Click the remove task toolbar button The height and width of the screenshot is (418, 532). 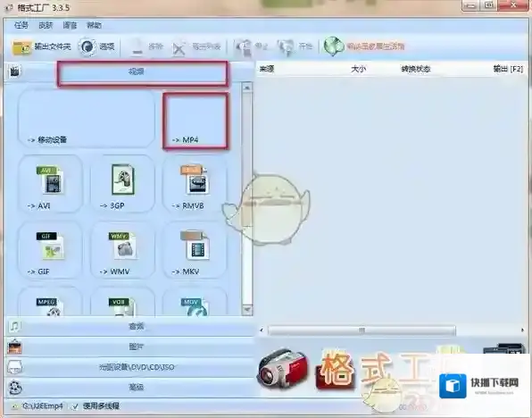click(x=147, y=47)
